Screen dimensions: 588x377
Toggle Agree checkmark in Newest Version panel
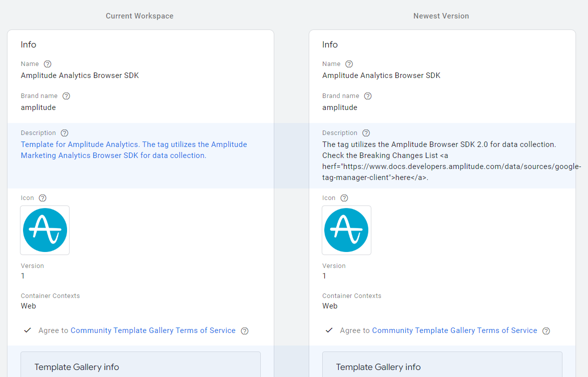pyautogui.click(x=329, y=330)
